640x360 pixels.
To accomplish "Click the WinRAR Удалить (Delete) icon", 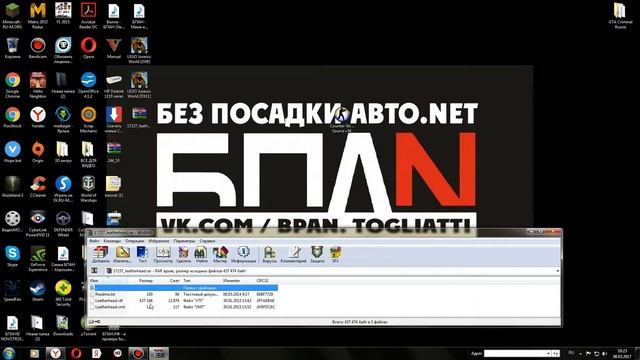I will 184,254.
